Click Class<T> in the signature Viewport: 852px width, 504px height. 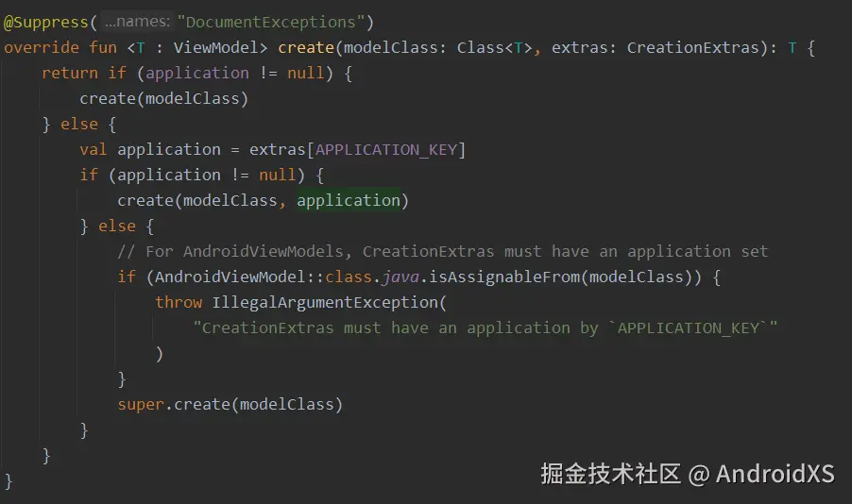click(x=494, y=48)
